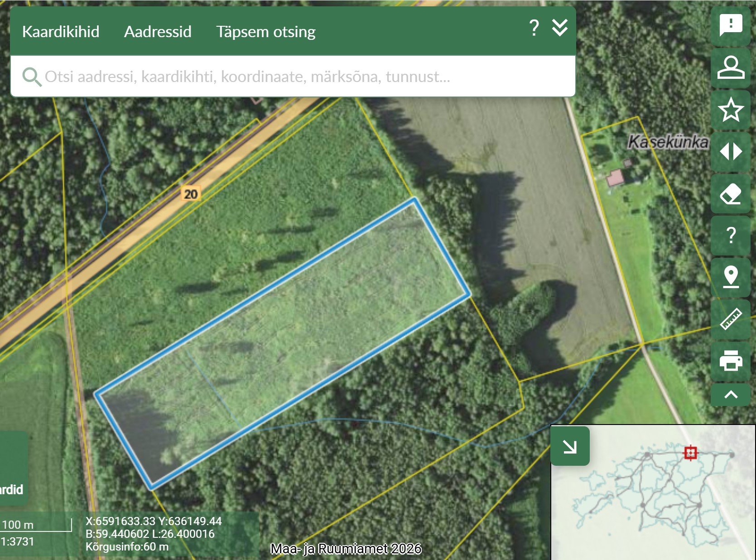Image resolution: width=756 pixels, height=560 pixels.
Task: Collapse the right toolbar with up chevron
Action: (x=731, y=395)
